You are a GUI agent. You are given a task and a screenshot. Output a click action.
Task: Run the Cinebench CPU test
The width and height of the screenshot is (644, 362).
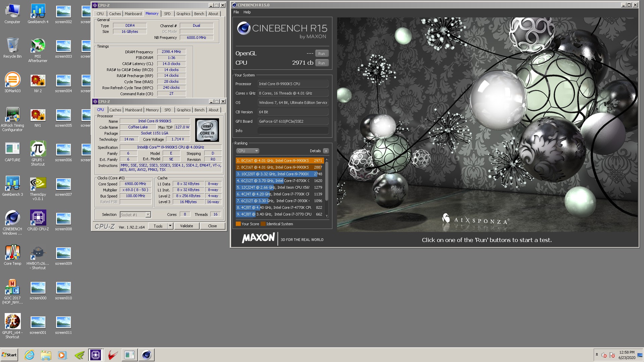(x=322, y=63)
